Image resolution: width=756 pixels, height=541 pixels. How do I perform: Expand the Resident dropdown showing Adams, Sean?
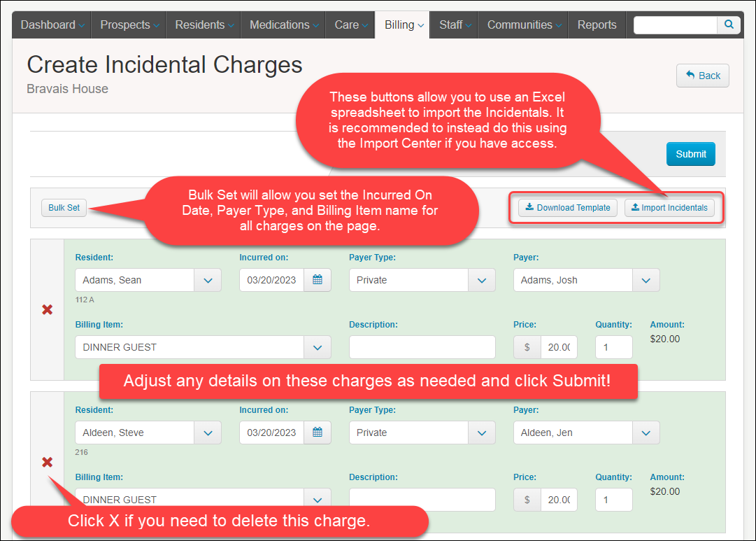[208, 280]
